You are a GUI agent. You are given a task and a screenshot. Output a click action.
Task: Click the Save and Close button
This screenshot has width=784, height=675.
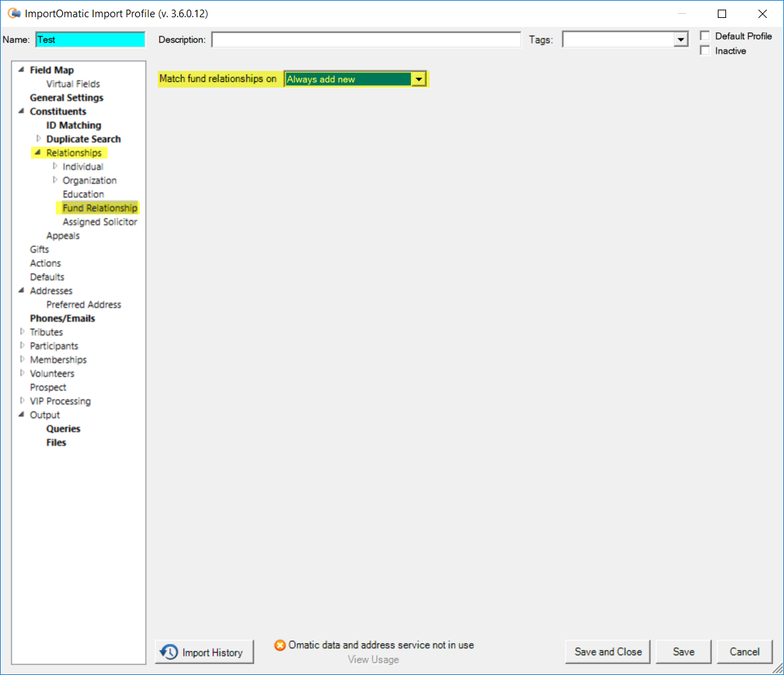(x=607, y=652)
